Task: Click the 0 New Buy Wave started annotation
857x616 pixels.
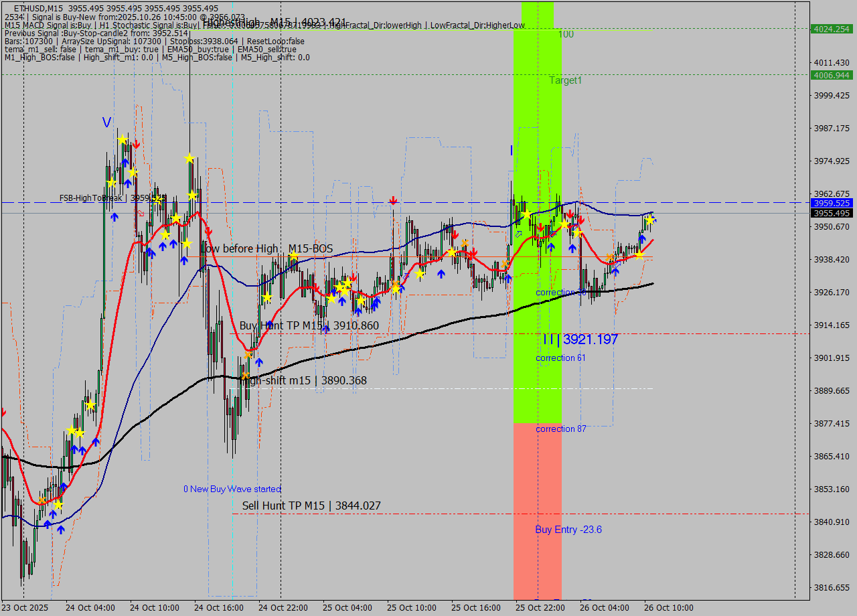Action: coord(232,488)
